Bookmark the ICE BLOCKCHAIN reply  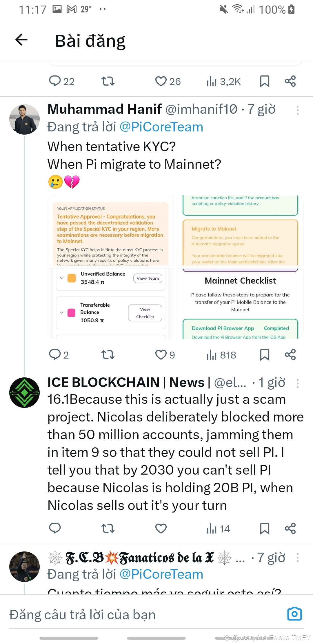[x=265, y=529]
